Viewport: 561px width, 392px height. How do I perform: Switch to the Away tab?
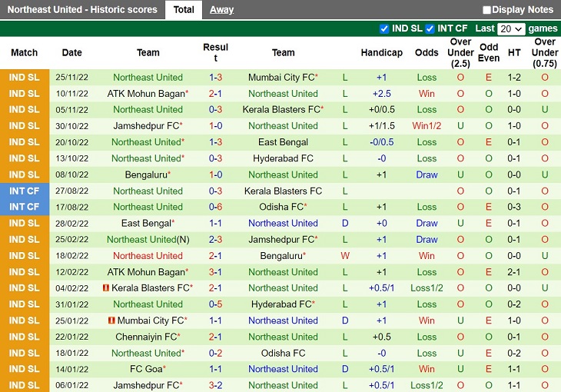point(222,10)
